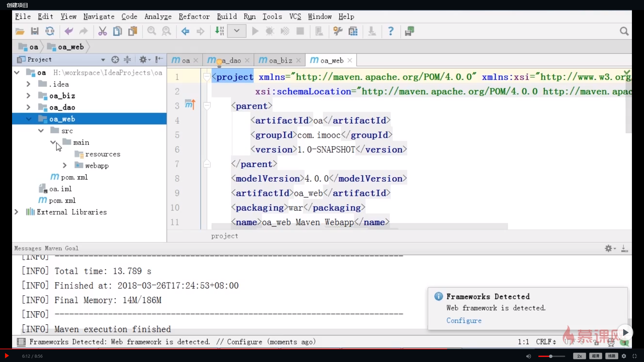Click the Save All toolbar icon
This screenshot has width=644, height=362.
coord(35,32)
